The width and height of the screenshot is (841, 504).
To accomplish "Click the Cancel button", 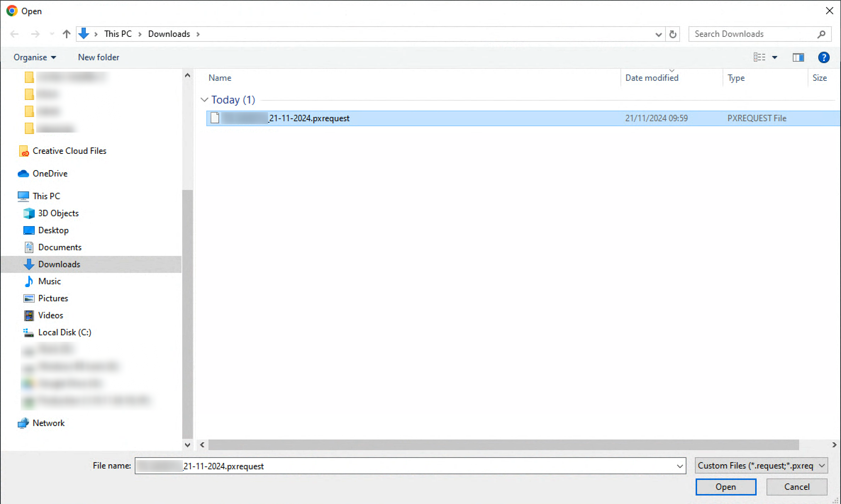I will [797, 487].
